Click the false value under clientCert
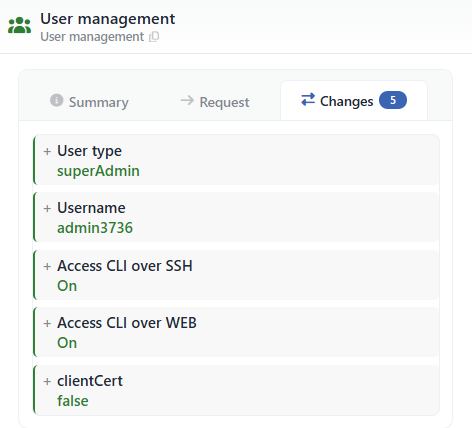 (73, 401)
